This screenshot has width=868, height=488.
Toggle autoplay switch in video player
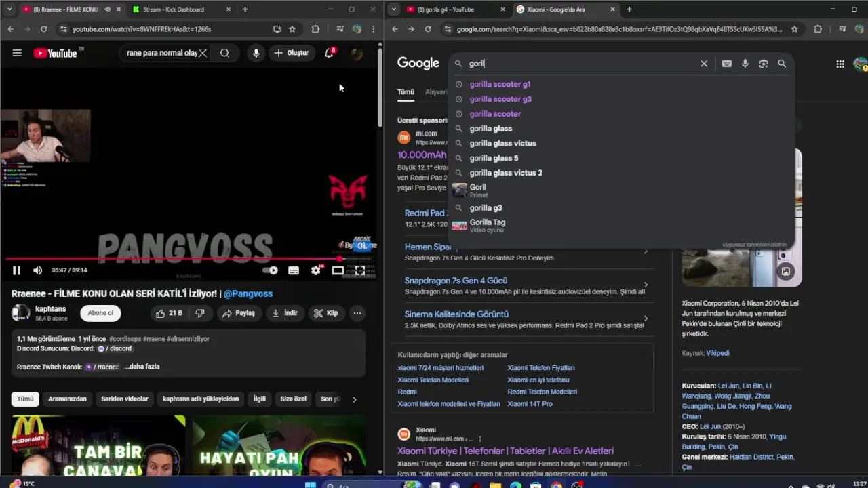[270, 270]
